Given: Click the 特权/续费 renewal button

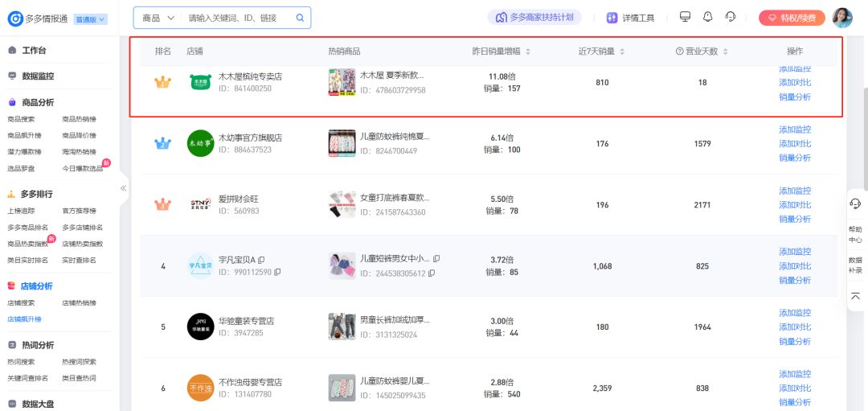Looking at the screenshot, I should 792,18.
